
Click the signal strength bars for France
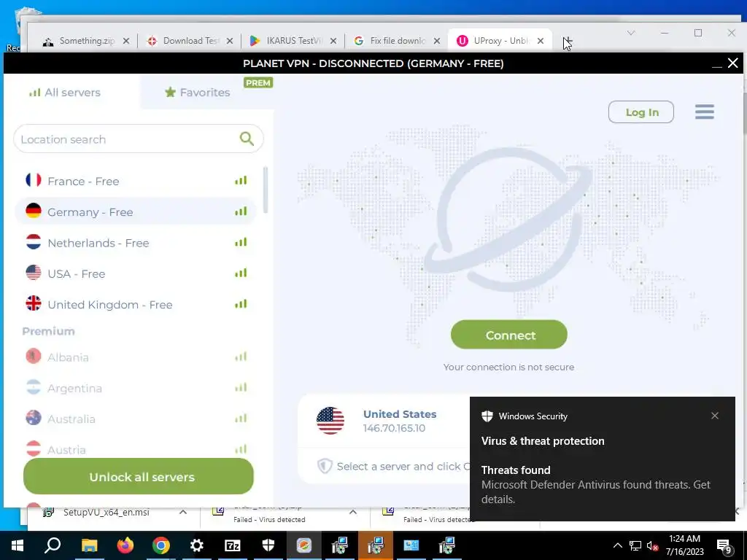[x=241, y=181]
